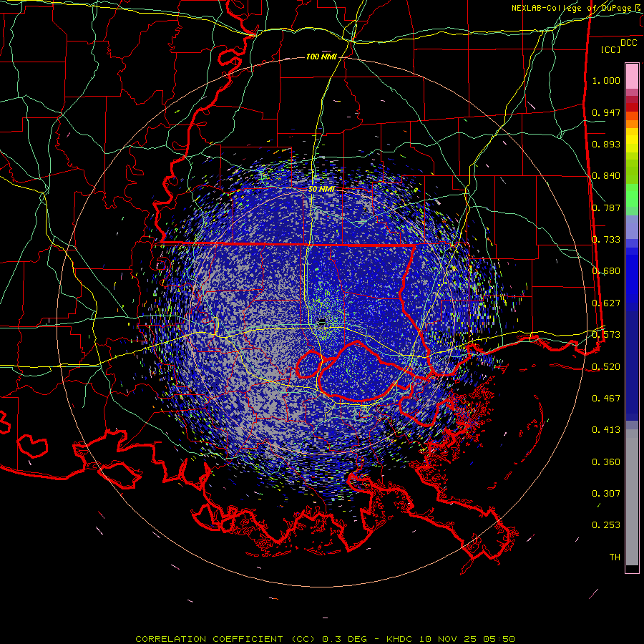Click the 0.840 scale value
This screenshot has width=644, height=644.
point(606,176)
